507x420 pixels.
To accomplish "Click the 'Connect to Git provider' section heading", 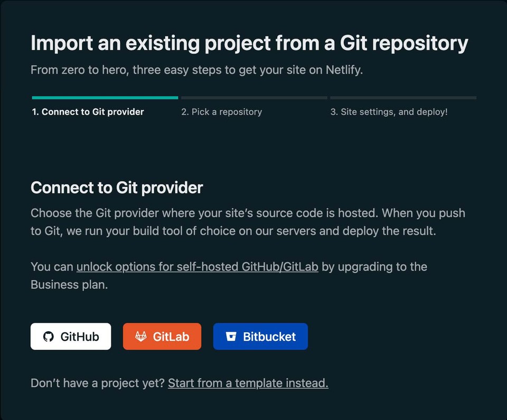I will pos(117,188).
